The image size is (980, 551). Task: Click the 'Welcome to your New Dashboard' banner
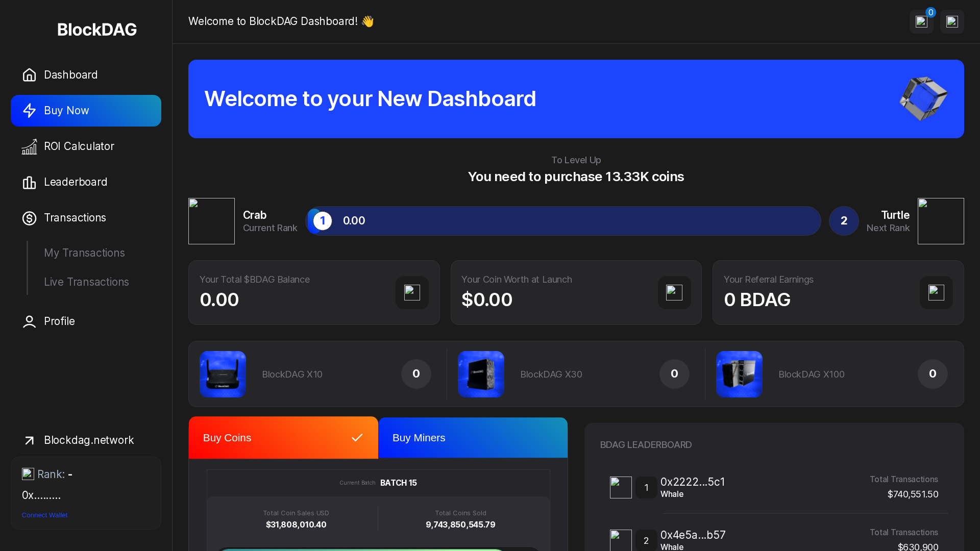(576, 99)
